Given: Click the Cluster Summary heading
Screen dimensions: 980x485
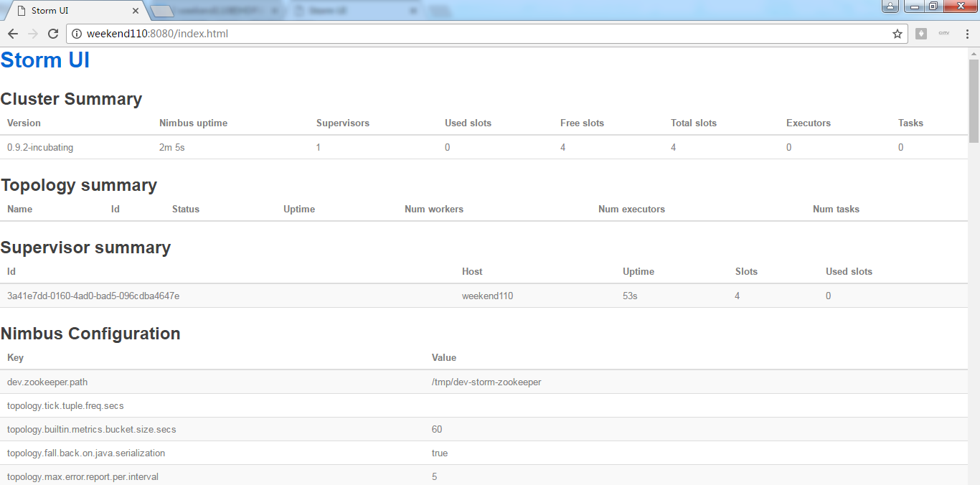Looking at the screenshot, I should [71, 99].
